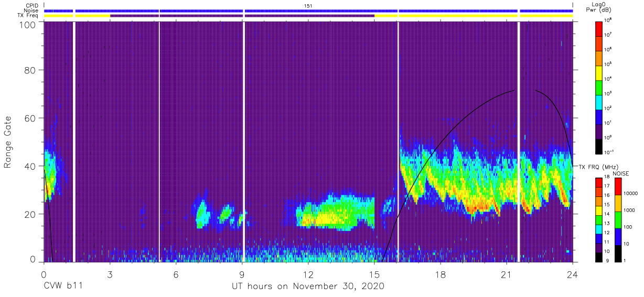Click 'UT hours on November 30, 2020' label
The image size is (644, 297).
pos(308,287)
